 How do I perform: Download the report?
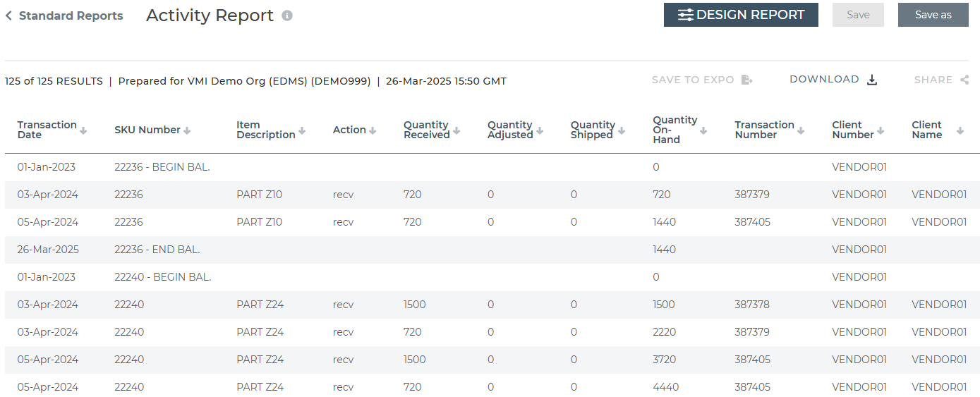click(833, 80)
